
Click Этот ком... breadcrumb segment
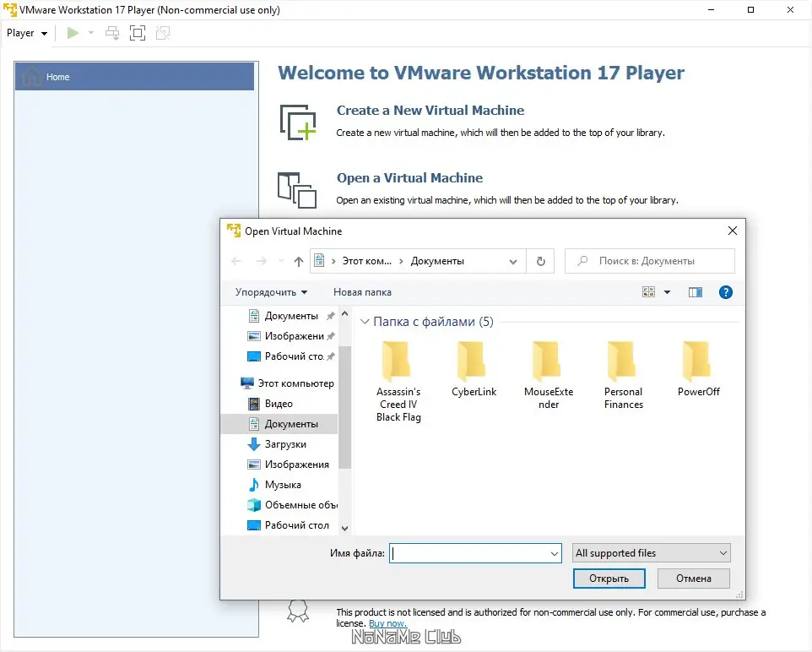pyautogui.click(x=366, y=261)
